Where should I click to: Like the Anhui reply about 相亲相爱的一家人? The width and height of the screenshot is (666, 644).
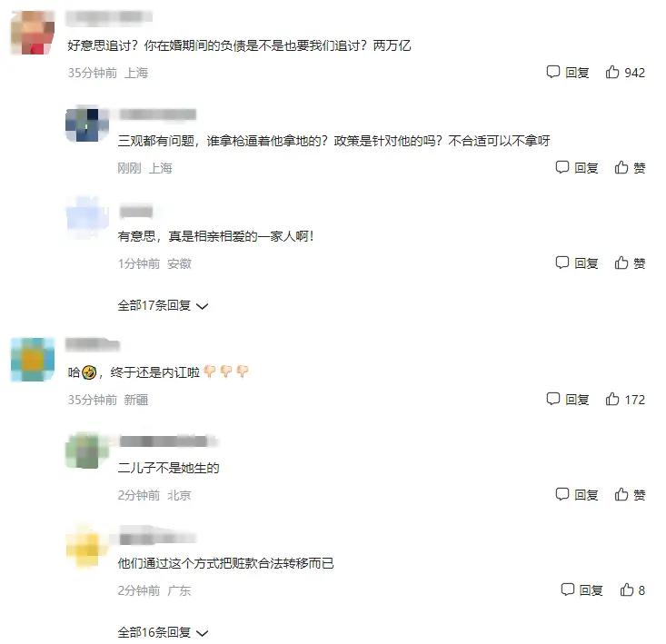click(630, 263)
